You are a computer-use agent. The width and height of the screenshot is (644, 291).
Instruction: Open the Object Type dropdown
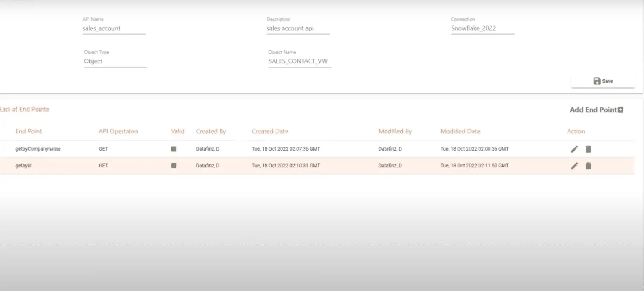[115, 61]
